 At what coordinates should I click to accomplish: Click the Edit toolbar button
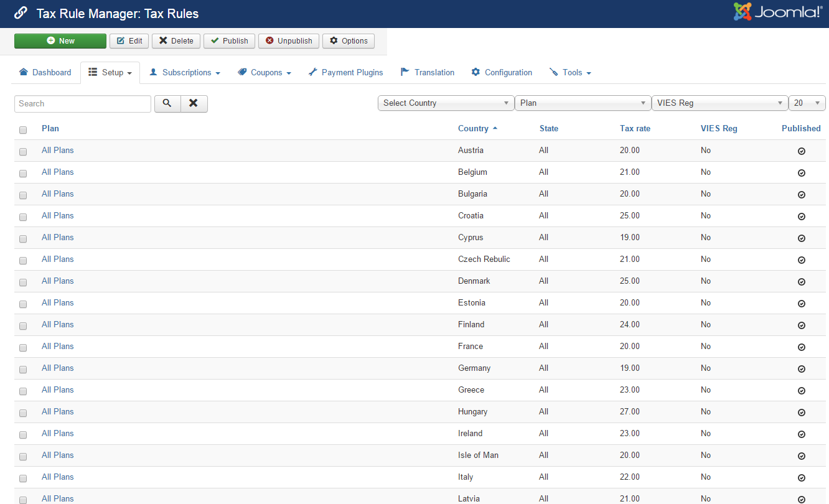click(x=129, y=41)
